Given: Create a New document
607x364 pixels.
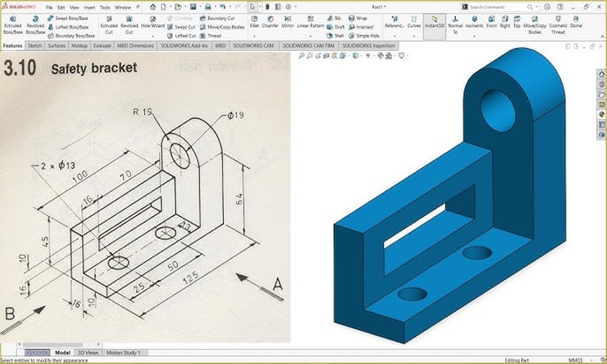Looking at the screenshot, I should click(x=164, y=7).
